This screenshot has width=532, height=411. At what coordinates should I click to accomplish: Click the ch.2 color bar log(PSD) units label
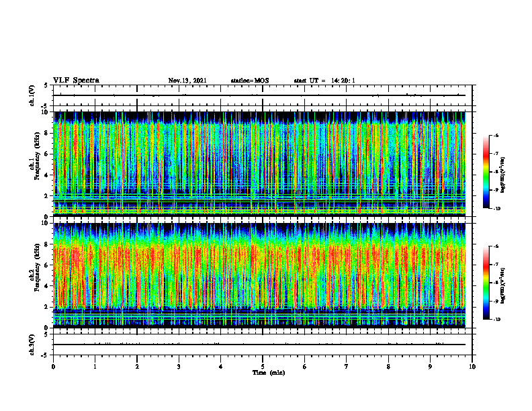503,285
